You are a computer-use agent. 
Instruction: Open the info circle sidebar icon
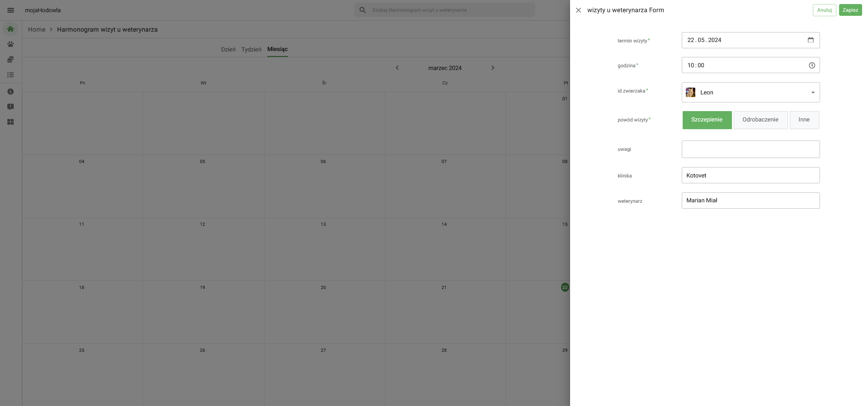click(x=10, y=92)
